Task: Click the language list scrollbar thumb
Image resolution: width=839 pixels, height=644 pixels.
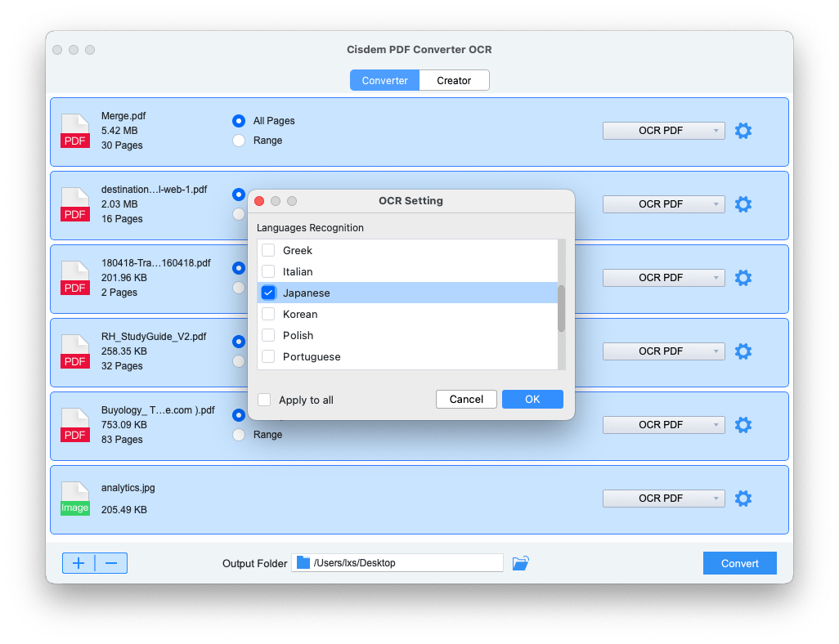Action: point(561,309)
